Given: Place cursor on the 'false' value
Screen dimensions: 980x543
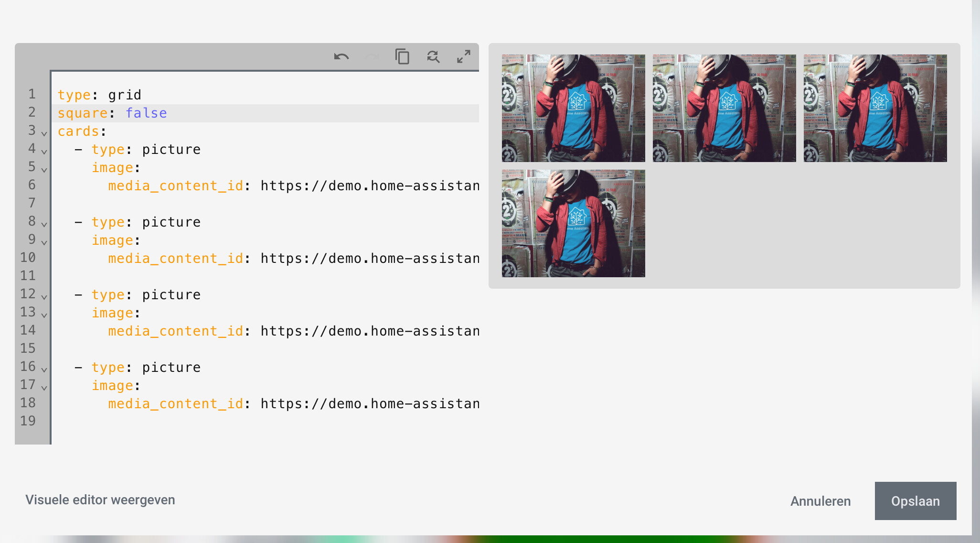Looking at the screenshot, I should point(146,113).
